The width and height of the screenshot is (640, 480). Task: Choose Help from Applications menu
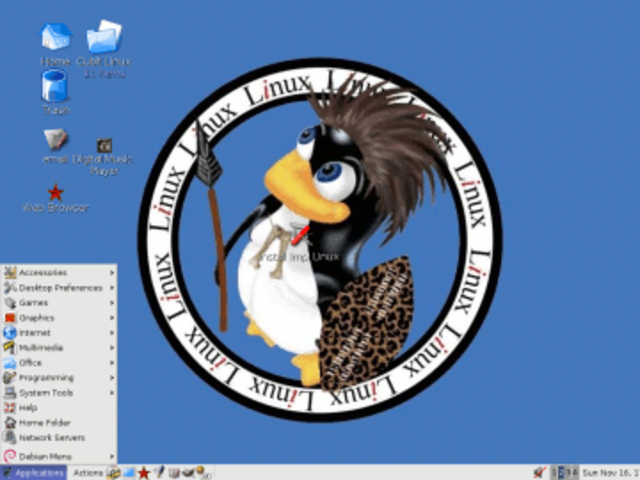click(59, 407)
